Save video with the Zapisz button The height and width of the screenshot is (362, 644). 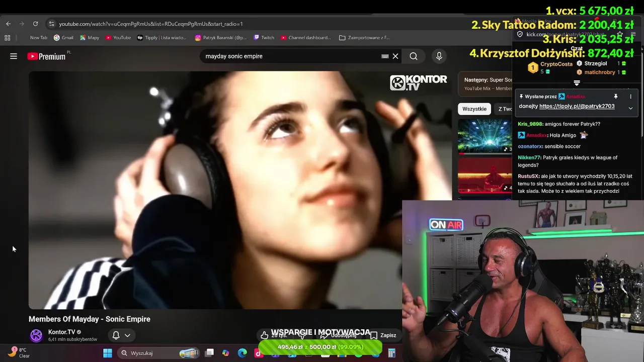[383, 335]
